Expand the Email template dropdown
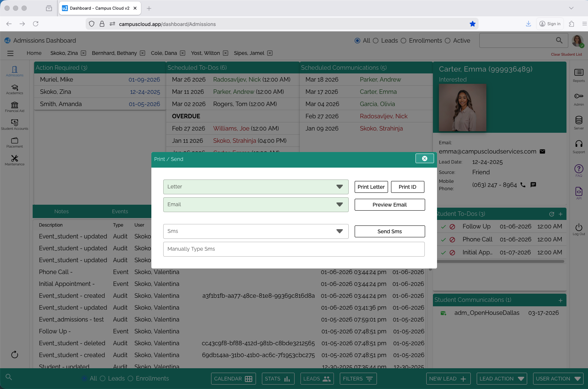This screenshot has width=588, height=389. click(256, 205)
